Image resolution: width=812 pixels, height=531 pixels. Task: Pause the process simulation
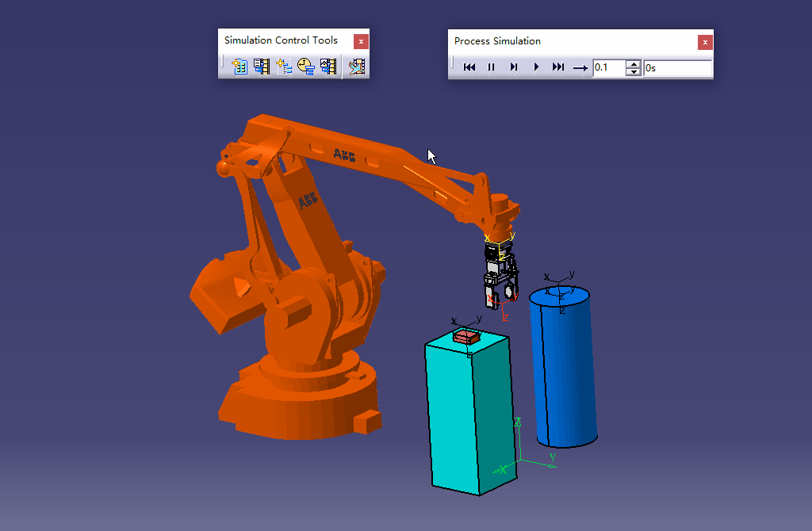tap(492, 67)
